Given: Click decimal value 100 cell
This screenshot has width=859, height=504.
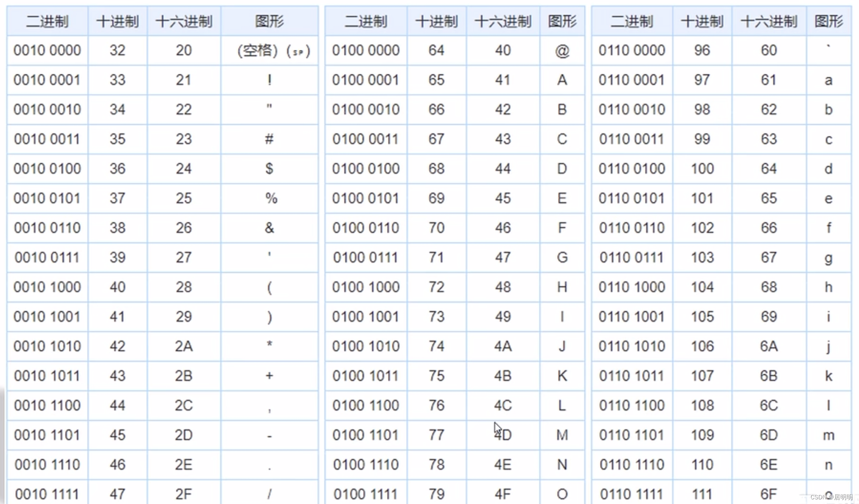Looking at the screenshot, I should click(x=702, y=168).
